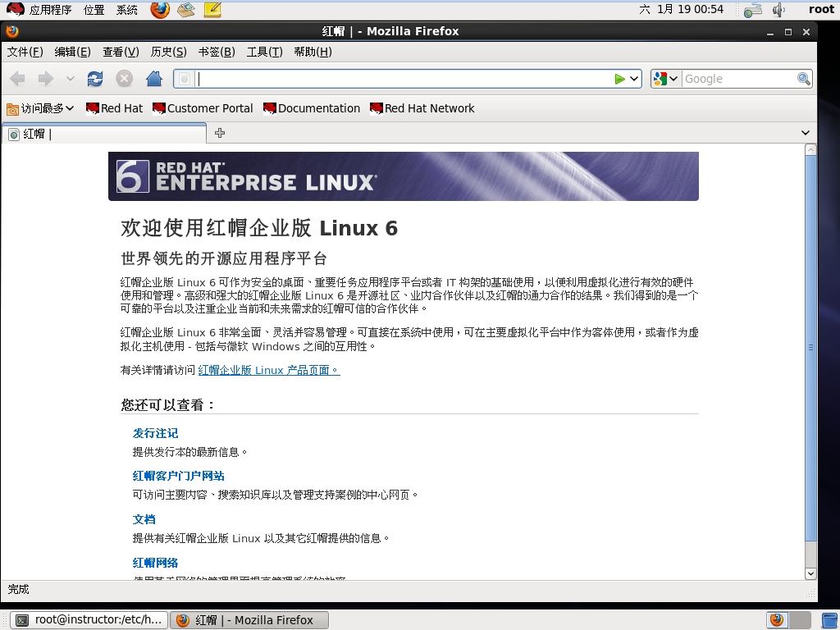Open the 帮助(H) menu
Image resolution: width=840 pixels, height=630 pixels.
tap(313, 52)
